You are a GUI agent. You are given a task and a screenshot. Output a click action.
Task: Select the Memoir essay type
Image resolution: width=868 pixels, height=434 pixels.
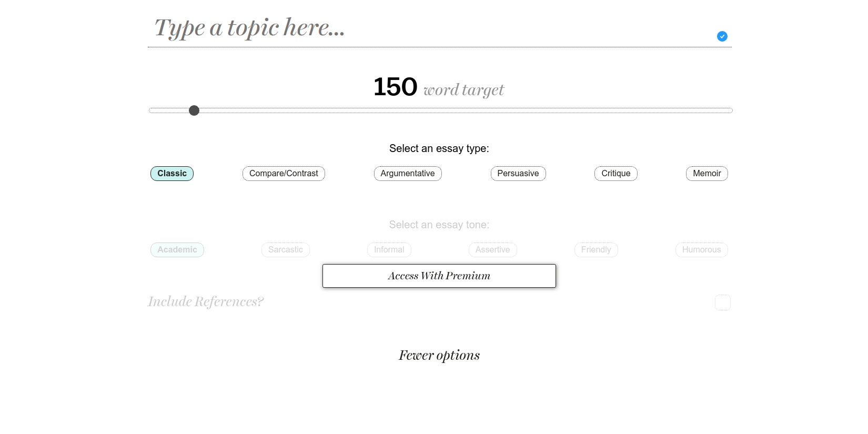(x=706, y=174)
